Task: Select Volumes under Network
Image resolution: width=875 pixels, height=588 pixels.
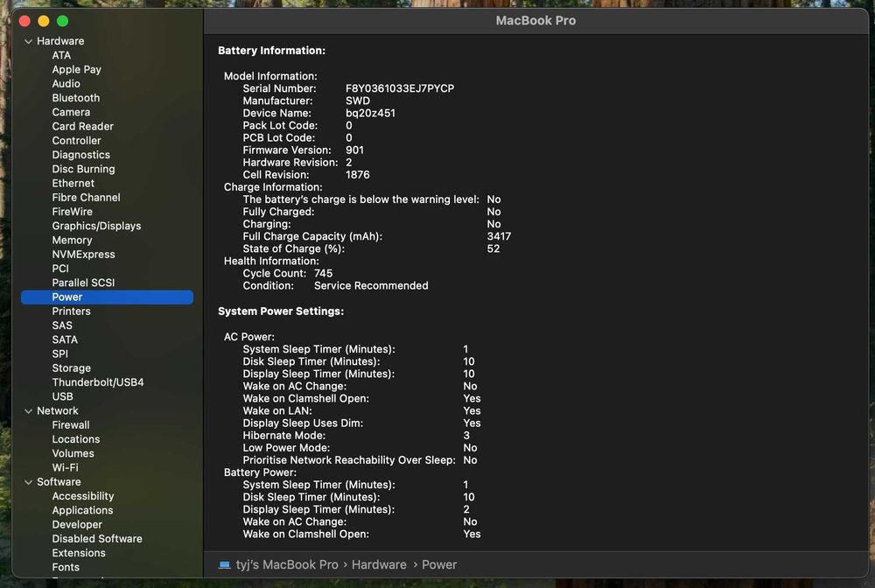Action: pyautogui.click(x=73, y=453)
